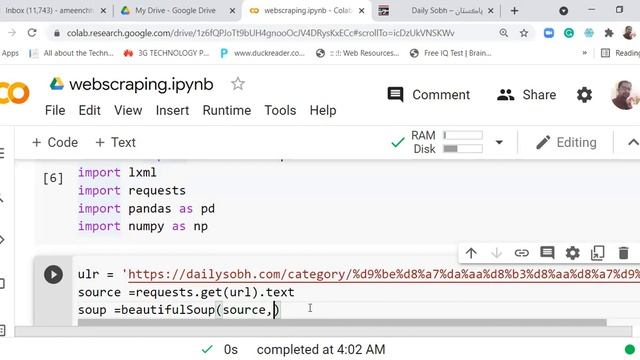The height and width of the screenshot is (360, 640).
Task: Switch to the Daily Sobh tab
Action: pos(447,11)
